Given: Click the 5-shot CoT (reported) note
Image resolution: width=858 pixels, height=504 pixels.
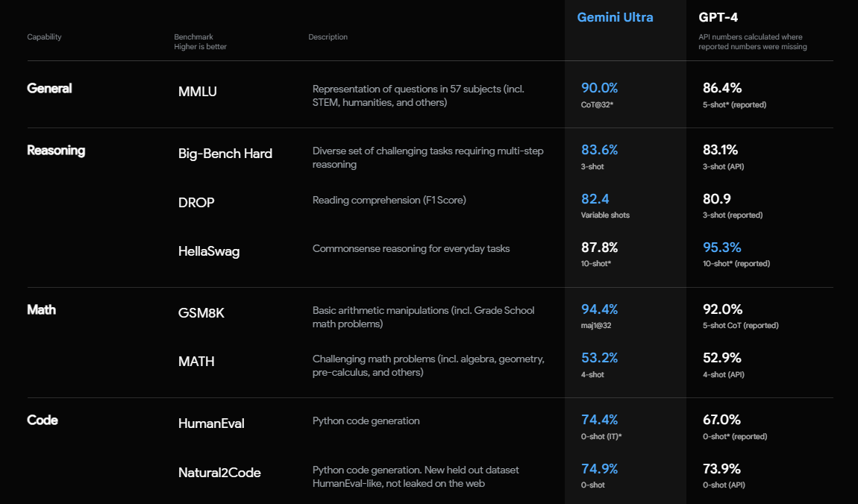Looking at the screenshot, I should 741,326.
